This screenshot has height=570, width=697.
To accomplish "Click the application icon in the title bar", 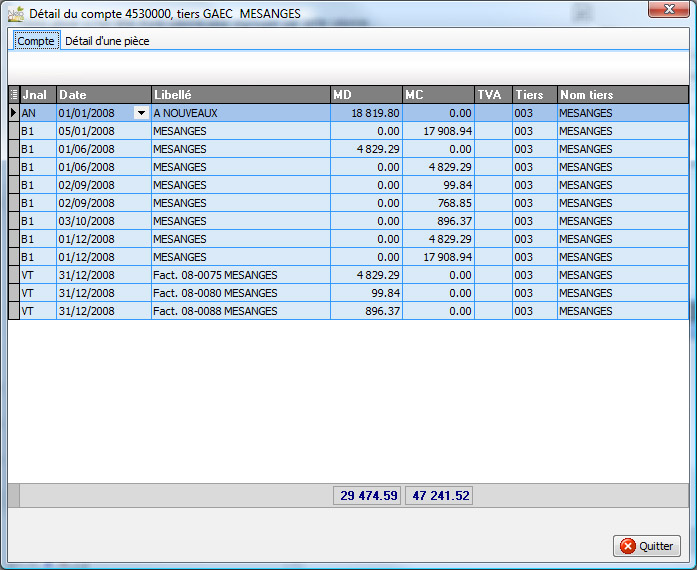I will point(15,14).
